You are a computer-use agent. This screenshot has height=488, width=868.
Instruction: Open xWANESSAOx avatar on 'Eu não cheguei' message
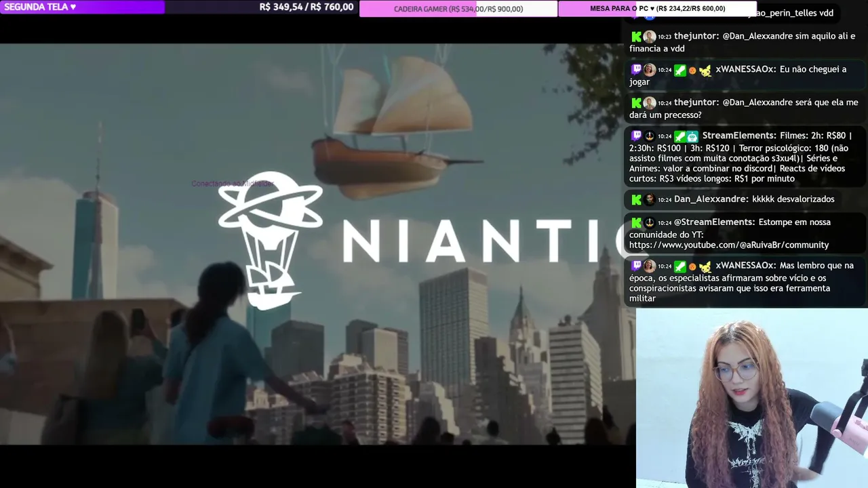(649, 70)
